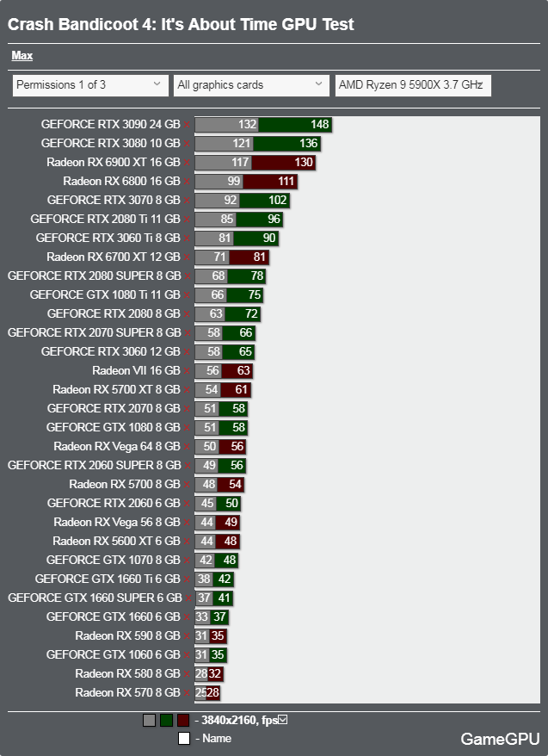Toggle the 3840x2160 fps checkbox in legend
548x756 pixels.
(x=283, y=721)
